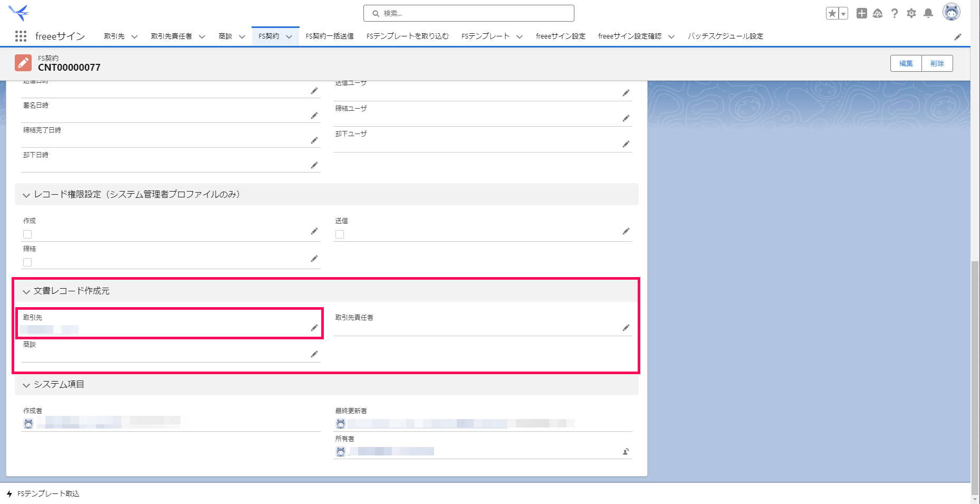Screen dimensions: 980x504
Task: Open the global actions plus icon
Action: pos(861,13)
